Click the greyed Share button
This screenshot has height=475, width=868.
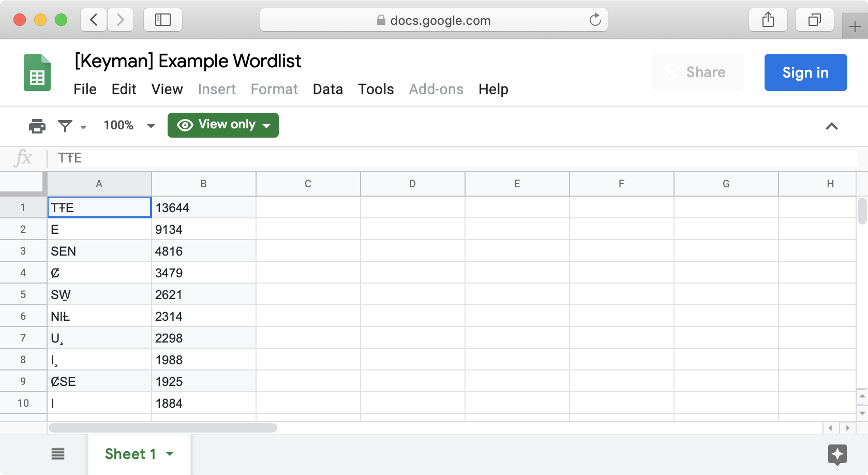698,72
